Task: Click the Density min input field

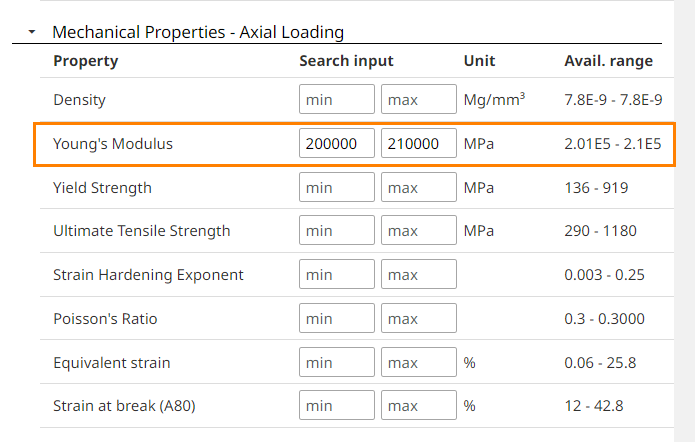Action: click(x=337, y=101)
